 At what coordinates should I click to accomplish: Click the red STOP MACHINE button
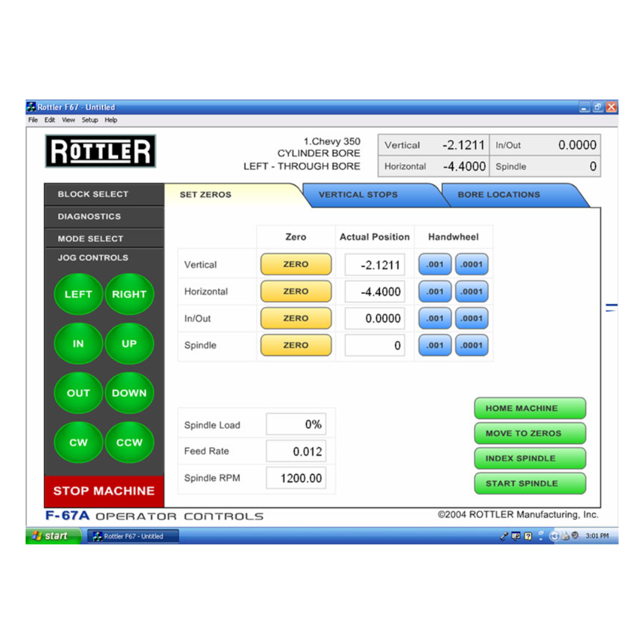tap(104, 491)
